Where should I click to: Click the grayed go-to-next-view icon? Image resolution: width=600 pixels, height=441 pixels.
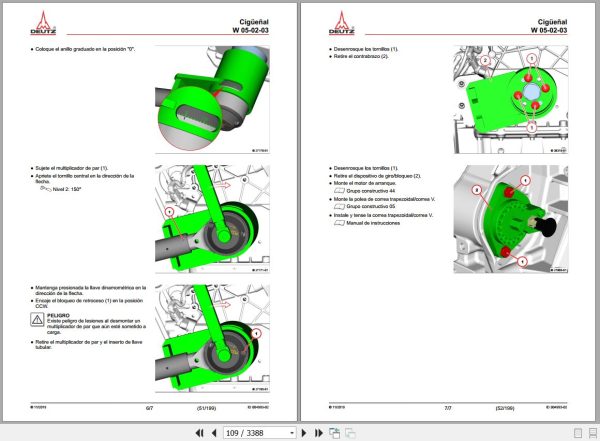(x=350, y=433)
